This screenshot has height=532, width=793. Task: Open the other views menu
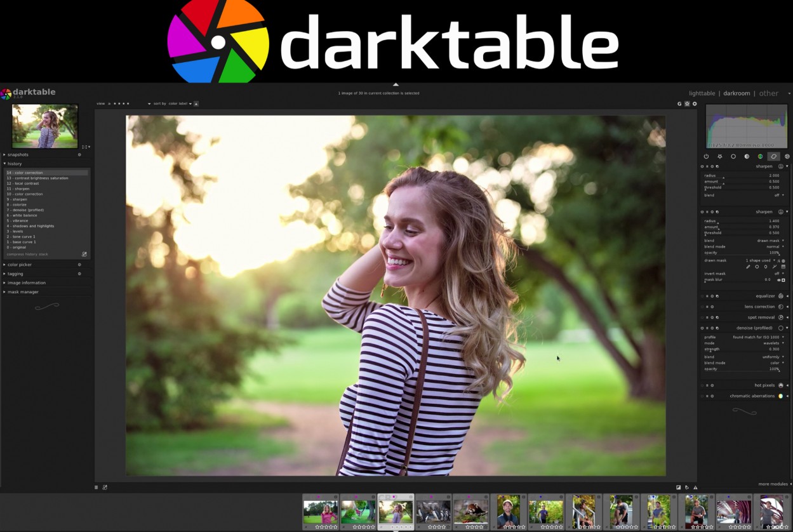coord(769,93)
